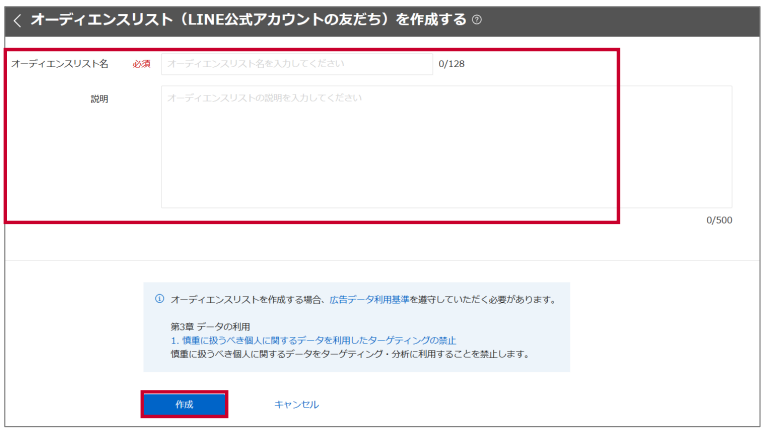Viewport: 765px width, 435px height.
Task: Open the 広告データ利用基準 link
Action: (x=369, y=299)
